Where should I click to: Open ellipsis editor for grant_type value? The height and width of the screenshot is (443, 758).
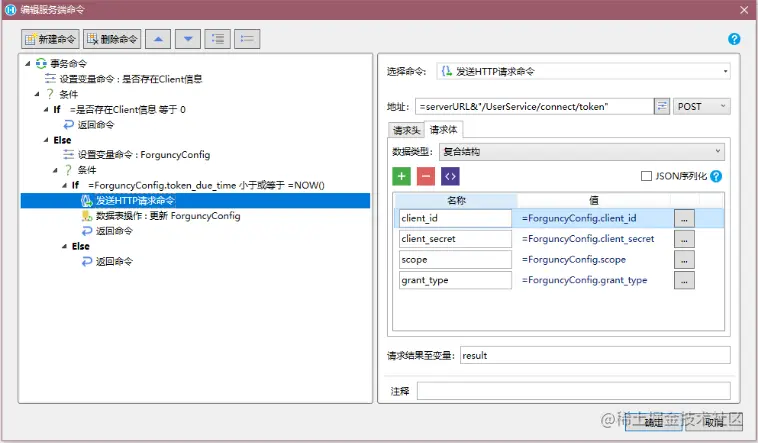684,281
